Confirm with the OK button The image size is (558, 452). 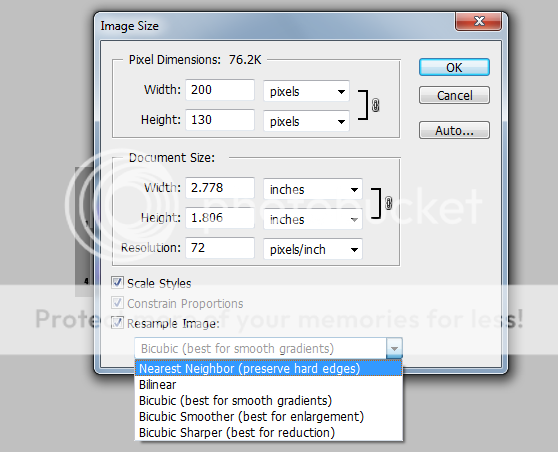pyautogui.click(x=454, y=67)
